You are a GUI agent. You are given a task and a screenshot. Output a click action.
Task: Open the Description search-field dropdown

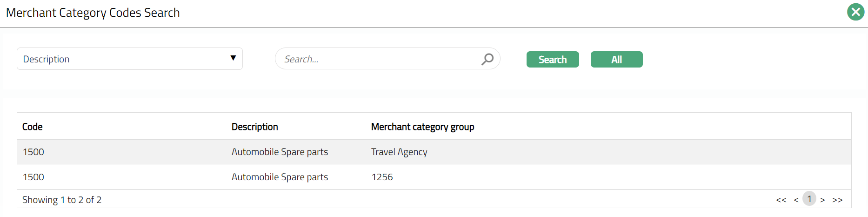(x=129, y=59)
